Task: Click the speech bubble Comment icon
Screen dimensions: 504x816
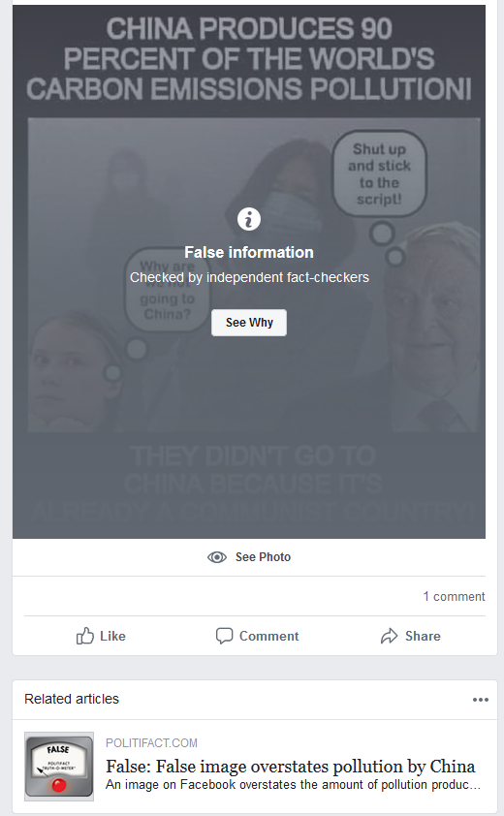Action: pos(225,636)
